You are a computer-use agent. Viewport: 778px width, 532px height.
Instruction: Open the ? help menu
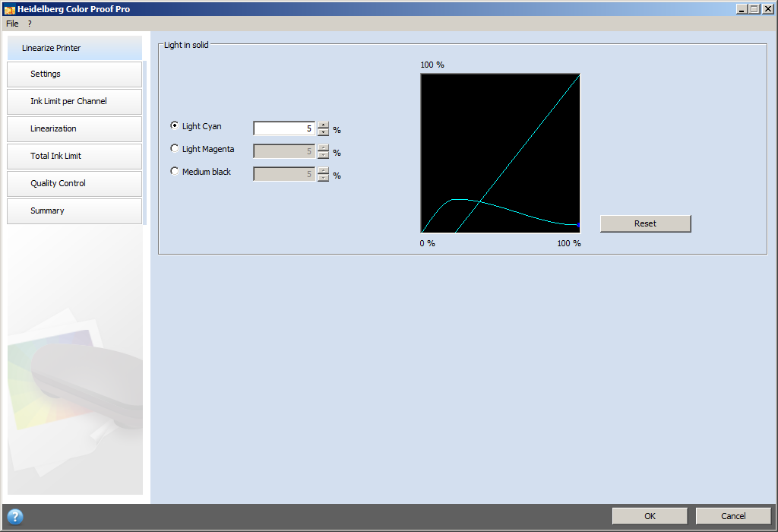click(x=30, y=24)
